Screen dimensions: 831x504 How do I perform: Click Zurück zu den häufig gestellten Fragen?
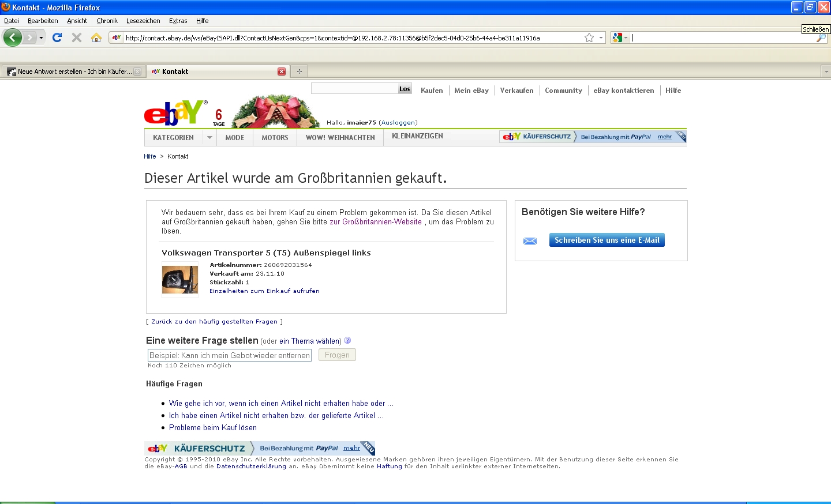tap(214, 322)
